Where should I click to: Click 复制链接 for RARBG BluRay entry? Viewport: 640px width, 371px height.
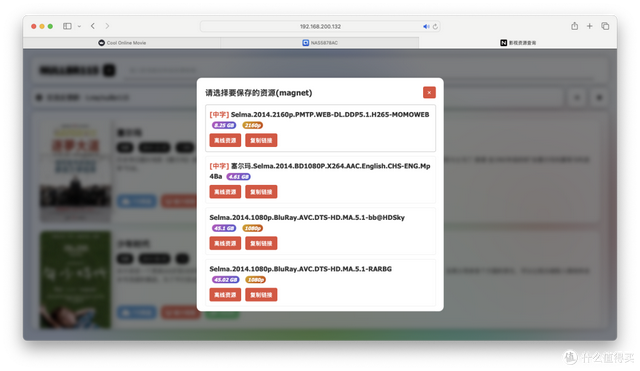[261, 295]
